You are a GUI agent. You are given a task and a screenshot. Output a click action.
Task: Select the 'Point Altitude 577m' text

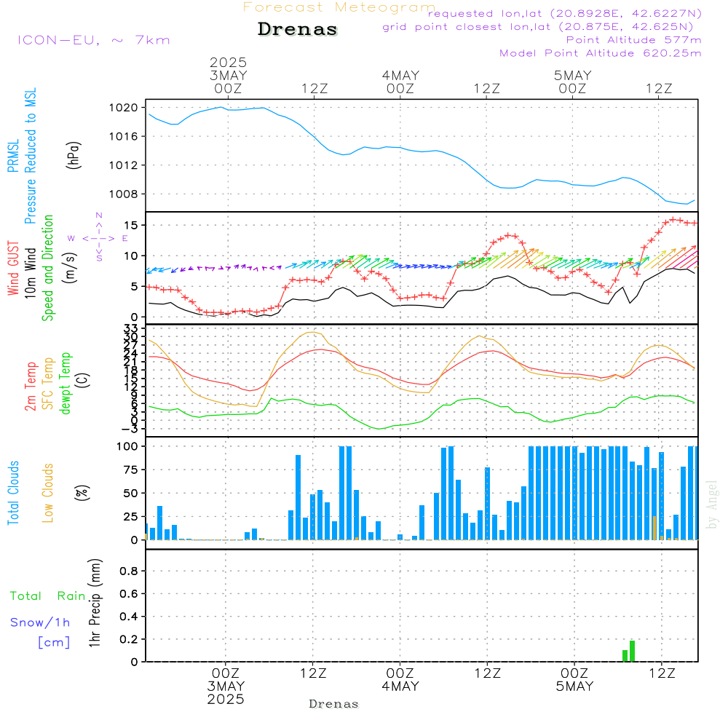634,40
